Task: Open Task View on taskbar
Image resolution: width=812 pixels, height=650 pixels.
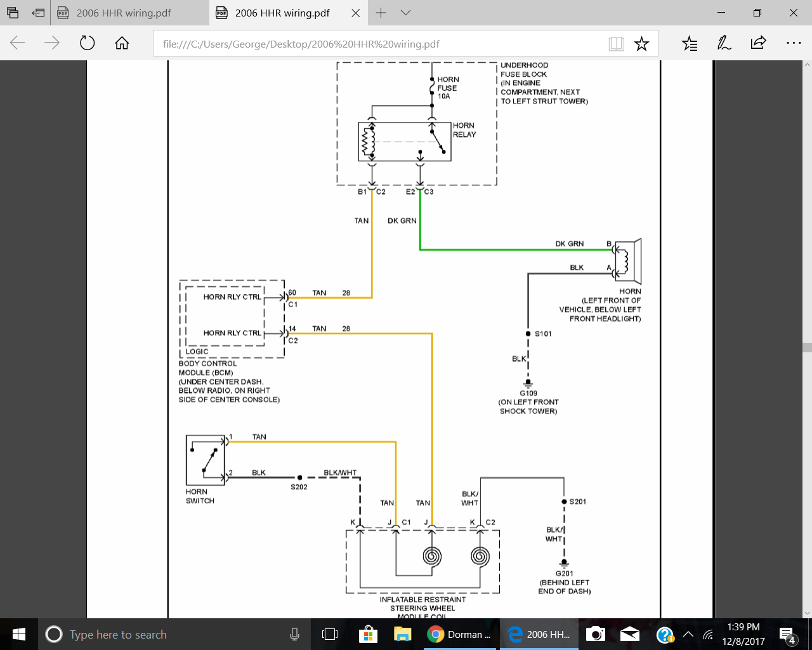Action: 329,634
